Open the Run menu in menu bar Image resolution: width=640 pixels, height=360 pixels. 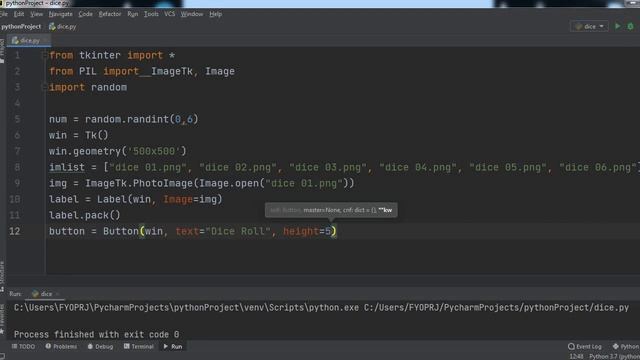[133, 14]
